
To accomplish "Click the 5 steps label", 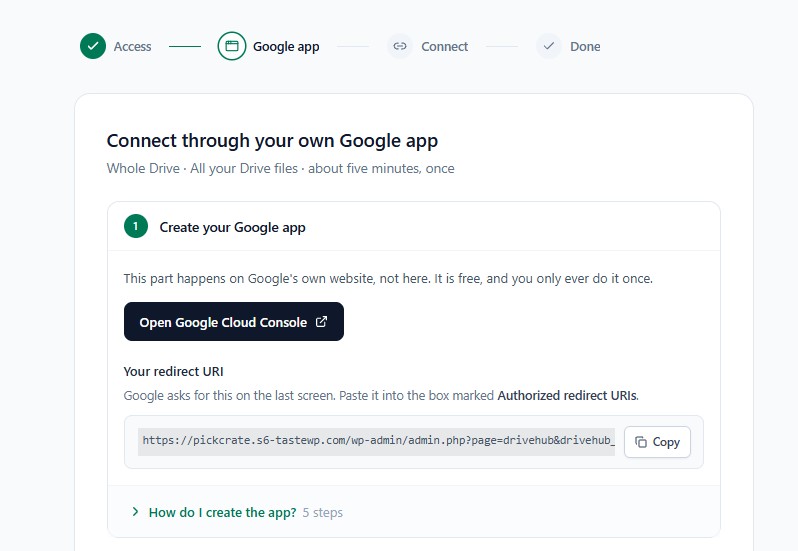I will [323, 512].
